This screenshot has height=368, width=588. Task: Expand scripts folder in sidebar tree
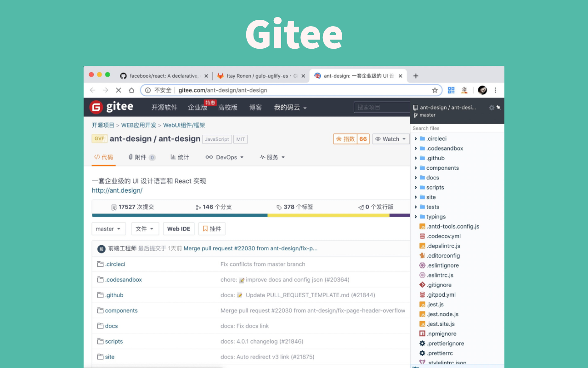click(x=416, y=187)
